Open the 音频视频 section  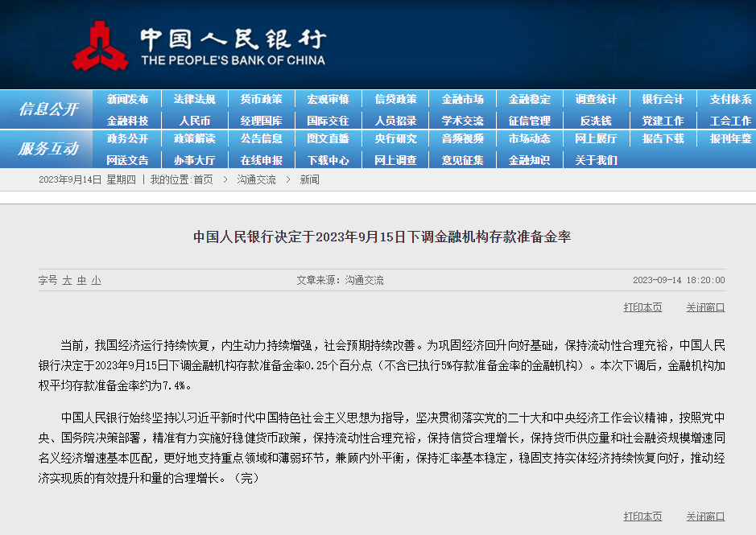[x=462, y=139]
